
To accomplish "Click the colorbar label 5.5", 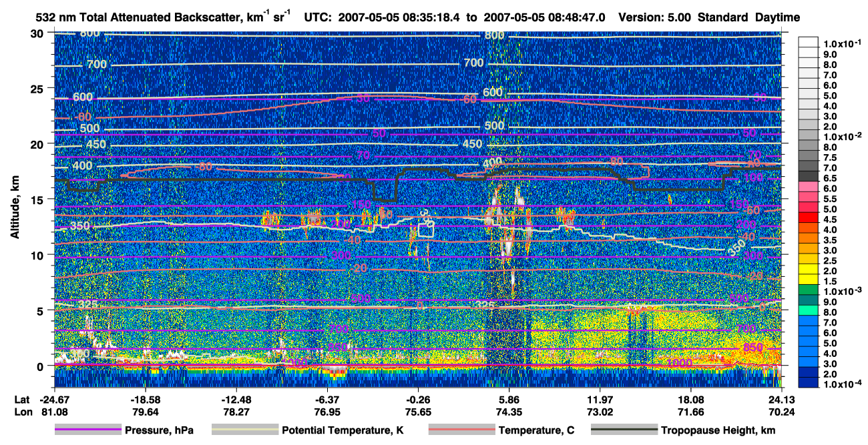I will coord(829,199).
